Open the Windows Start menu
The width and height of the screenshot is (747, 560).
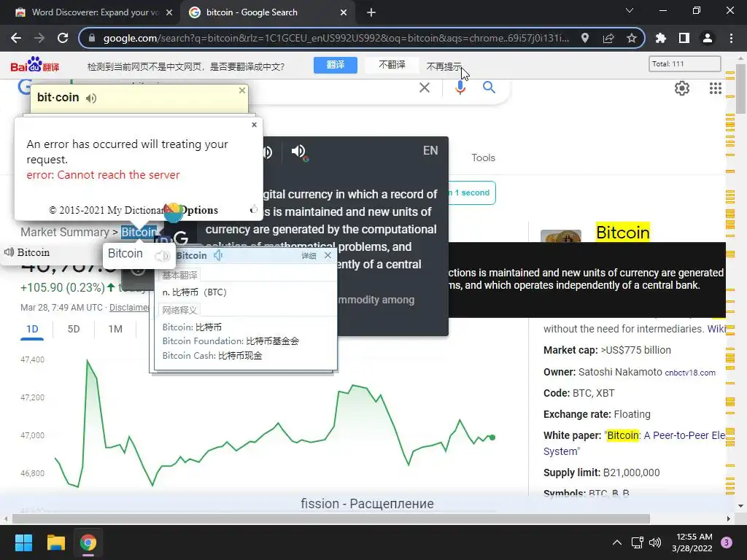point(23,542)
